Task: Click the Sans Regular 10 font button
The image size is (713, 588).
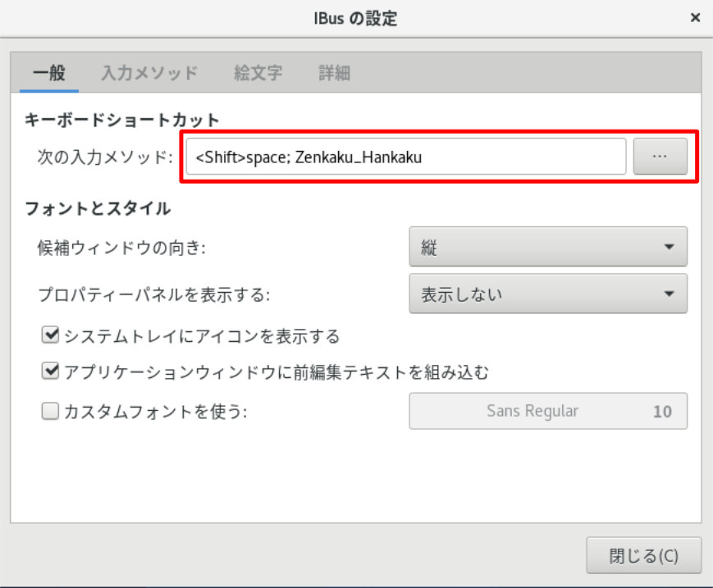Action: tap(548, 411)
